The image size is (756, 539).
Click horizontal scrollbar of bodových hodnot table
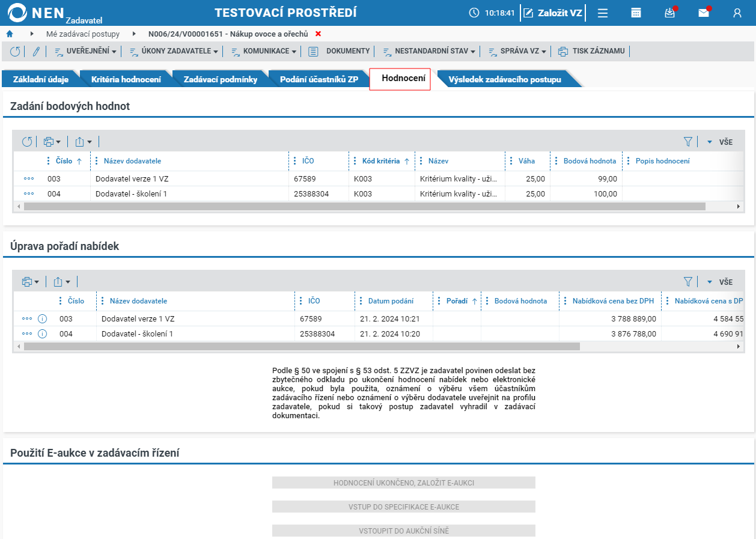pos(364,206)
